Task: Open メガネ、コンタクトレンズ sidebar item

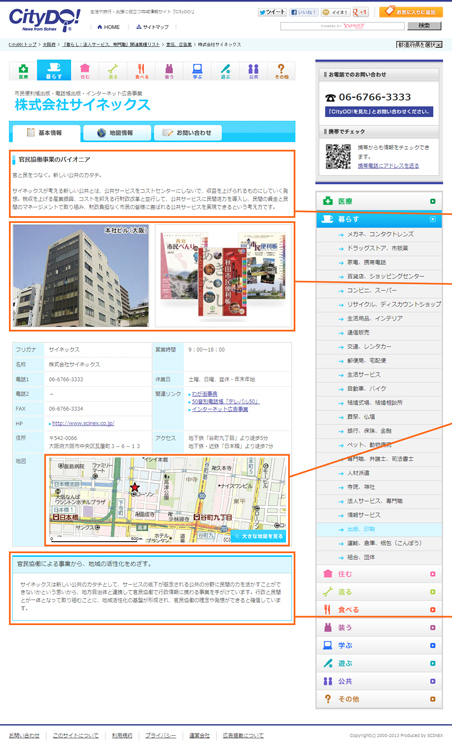Action: coord(379,234)
